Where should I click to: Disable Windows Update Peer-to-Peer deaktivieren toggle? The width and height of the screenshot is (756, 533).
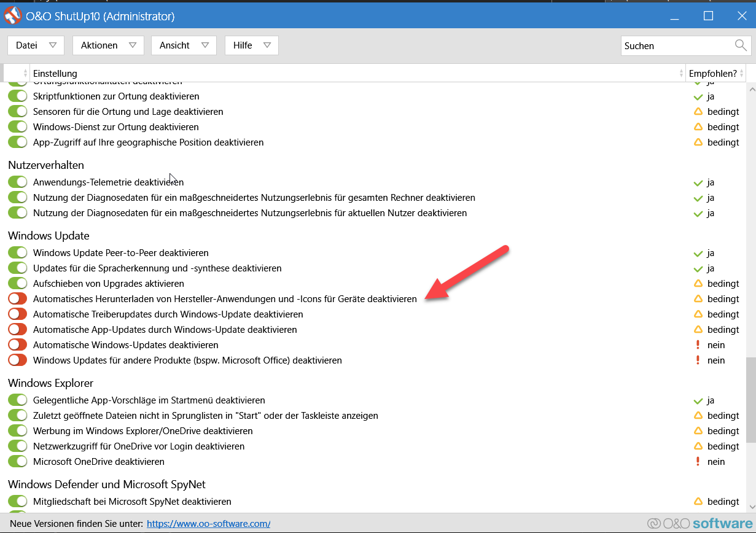18,253
